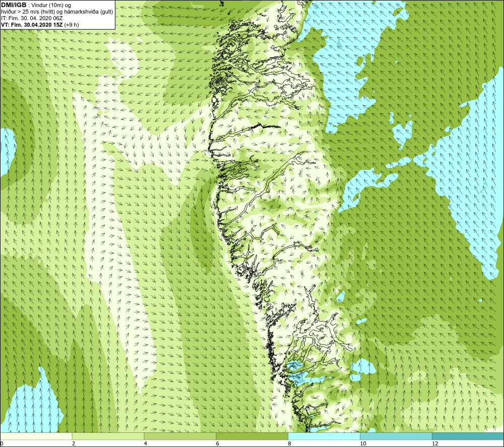The image size is (504, 447).
Task: Click the light cyan 8–10 m/s legend swatch
Action: [324, 436]
